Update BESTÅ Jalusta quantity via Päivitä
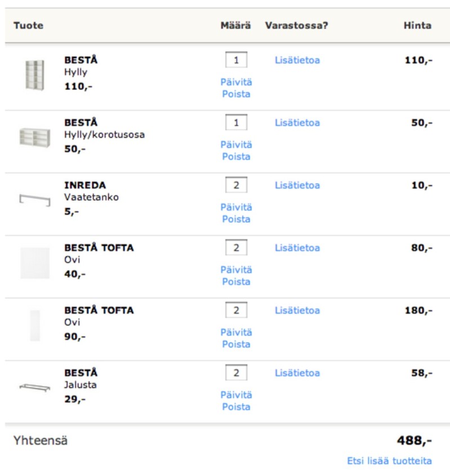The height and width of the screenshot is (476, 450). tap(236, 395)
